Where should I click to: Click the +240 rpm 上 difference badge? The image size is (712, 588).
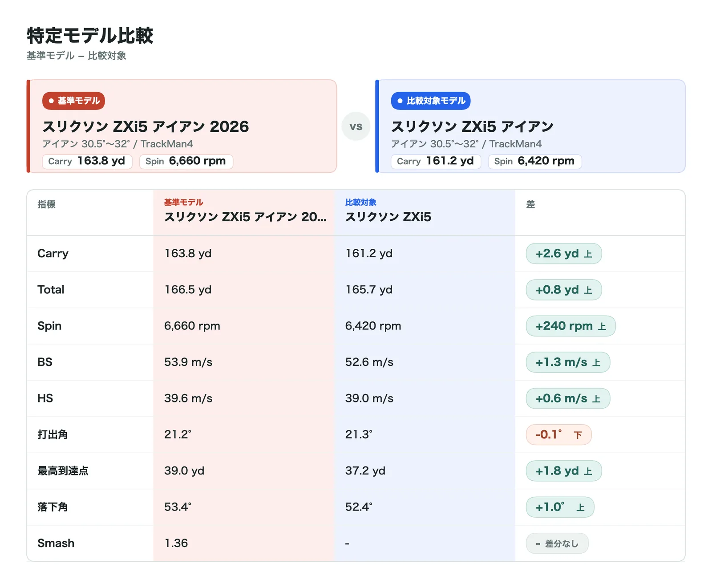point(571,326)
